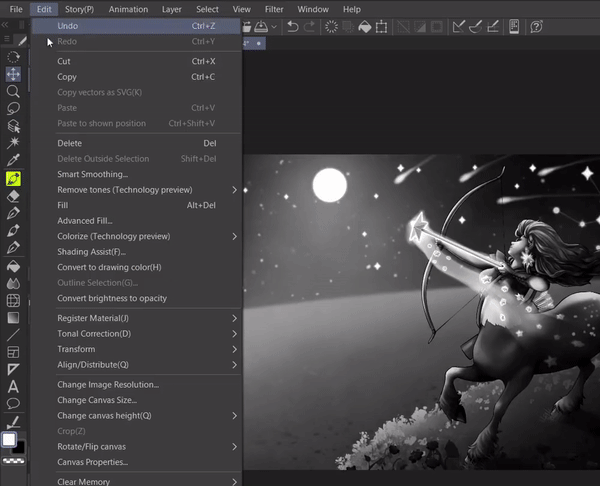Select the Eyedropper tool
Viewport: 600px width, 486px height.
(x=14, y=160)
